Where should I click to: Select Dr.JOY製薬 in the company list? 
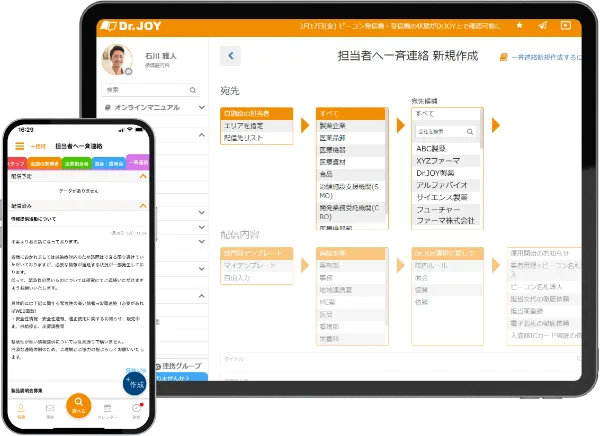point(446,173)
